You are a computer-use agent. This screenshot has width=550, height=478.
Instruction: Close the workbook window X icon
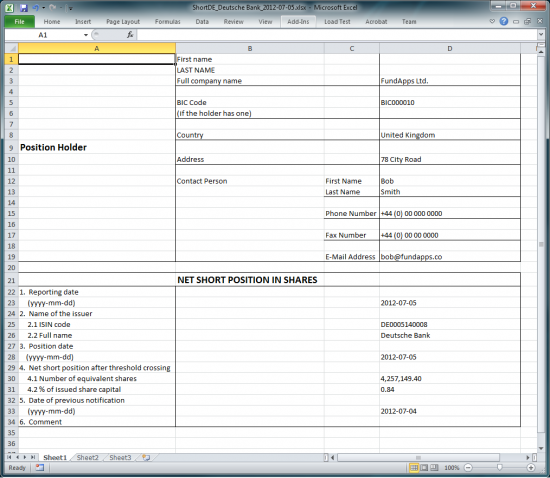pos(540,21)
